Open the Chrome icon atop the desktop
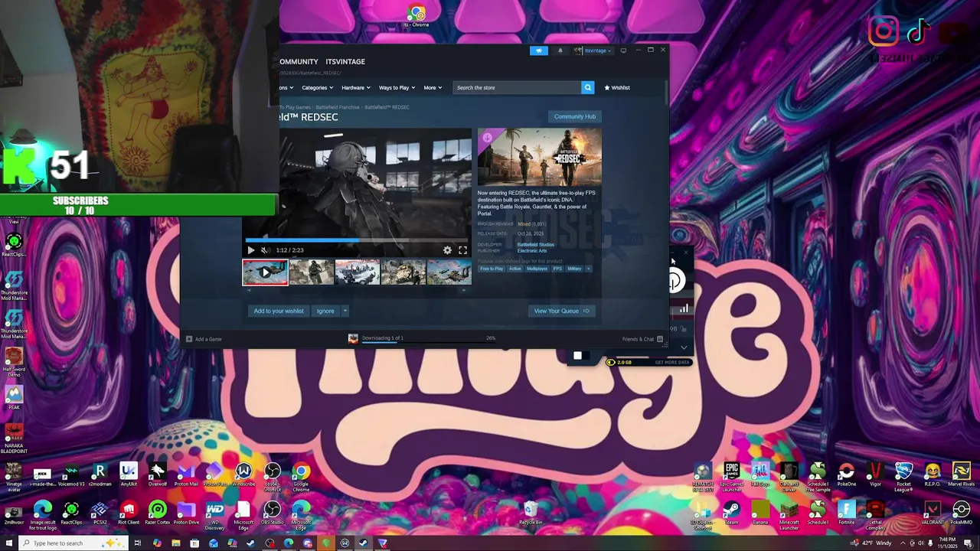 pyautogui.click(x=416, y=16)
